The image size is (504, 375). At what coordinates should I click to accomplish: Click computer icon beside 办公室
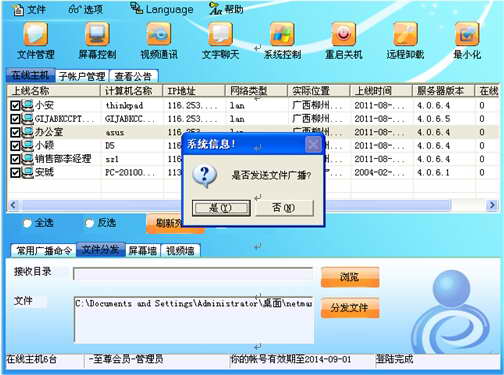27,132
